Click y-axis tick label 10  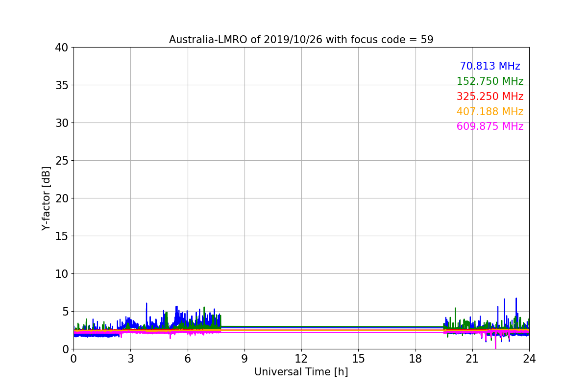[x=62, y=274]
